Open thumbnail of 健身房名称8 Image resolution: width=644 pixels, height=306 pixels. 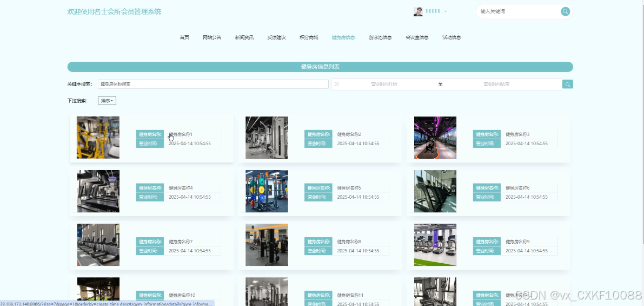pyautogui.click(x=267, y=245)
